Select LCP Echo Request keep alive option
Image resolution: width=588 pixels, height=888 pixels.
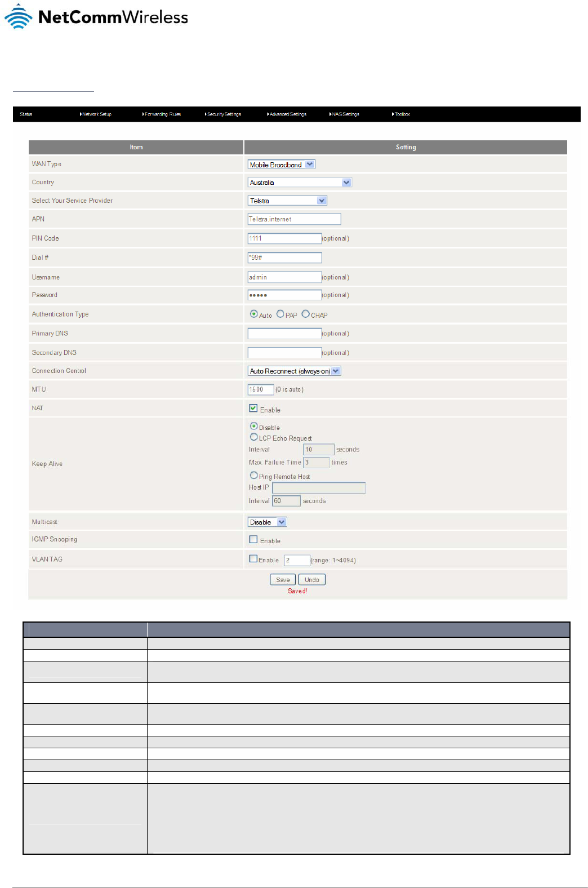254,437
